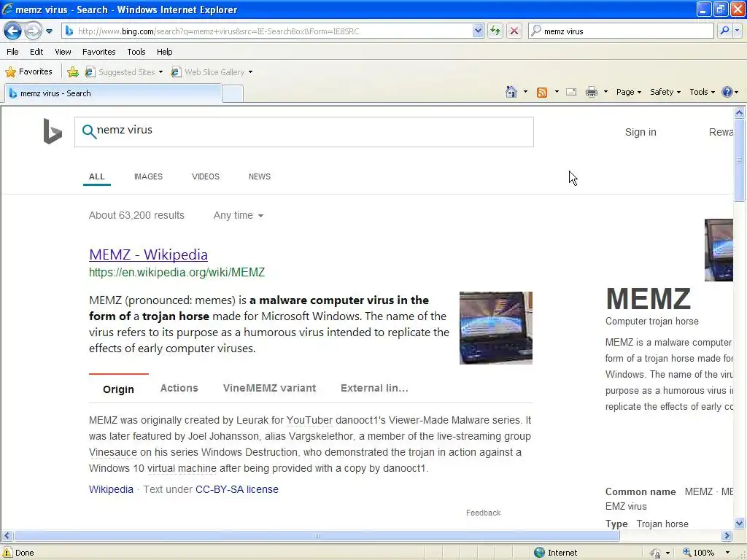Viewport: 747px width, 560px height.
Task: Click the YouTuber link in the snippet
Action: (309, 421)
